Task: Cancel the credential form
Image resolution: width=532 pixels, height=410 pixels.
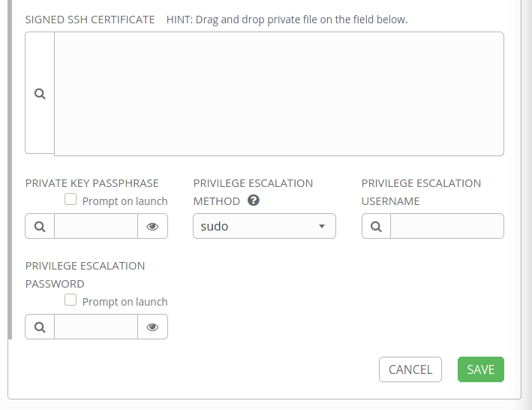Action: coord(410,369)
